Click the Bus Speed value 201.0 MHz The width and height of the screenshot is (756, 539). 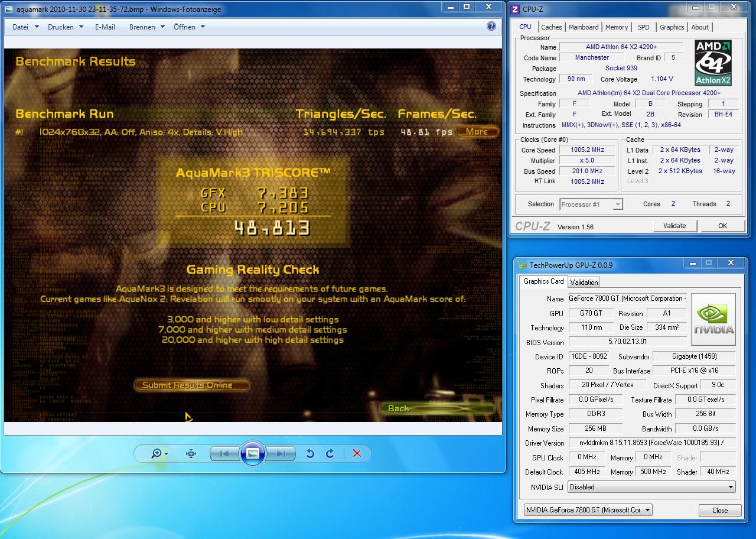click(587, 171)
